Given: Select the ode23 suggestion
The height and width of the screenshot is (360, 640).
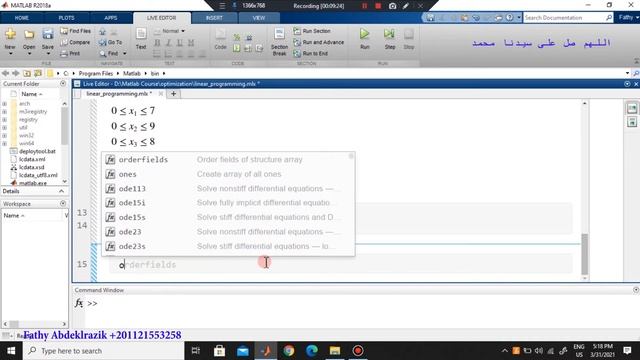Looking at the screenshot, I should pos(228,232).
